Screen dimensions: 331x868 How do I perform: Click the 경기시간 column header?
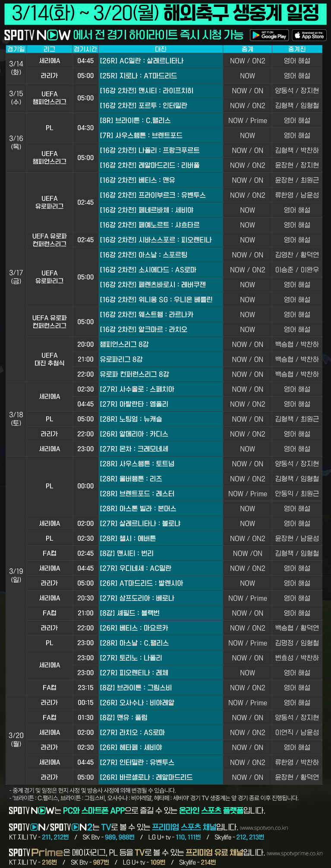click(85, 49)
